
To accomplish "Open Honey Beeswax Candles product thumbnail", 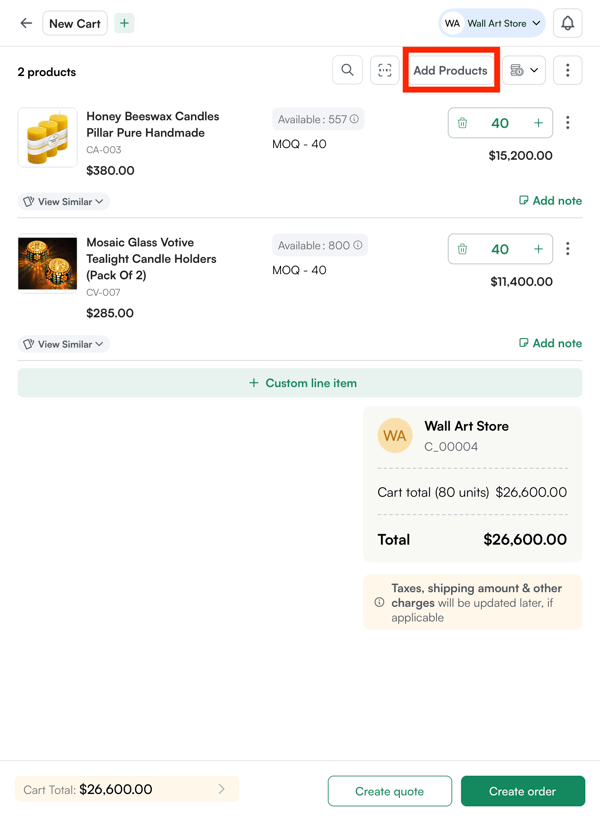I will point(47,138).
